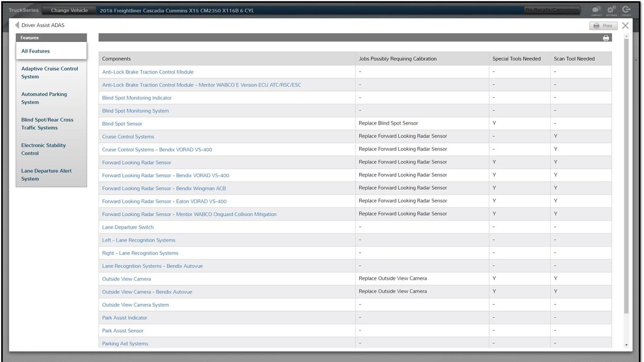Go back using Driver Assist ADAS arrow
Screen dimensions: 644x362
point(17,25)
